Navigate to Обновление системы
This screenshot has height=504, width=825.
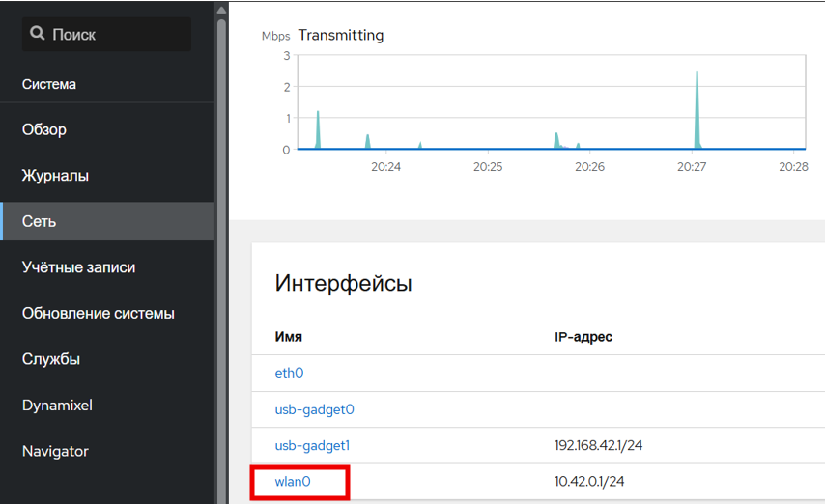98,314
